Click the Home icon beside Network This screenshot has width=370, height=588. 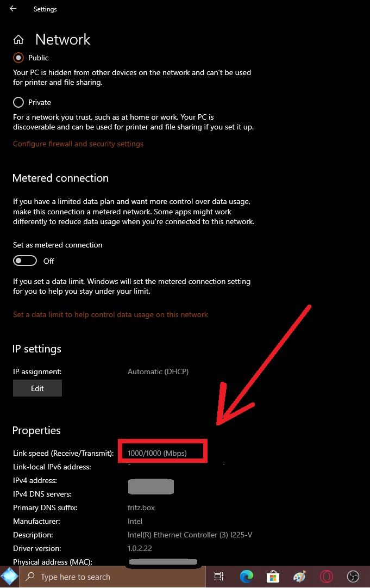pos(18,40)
